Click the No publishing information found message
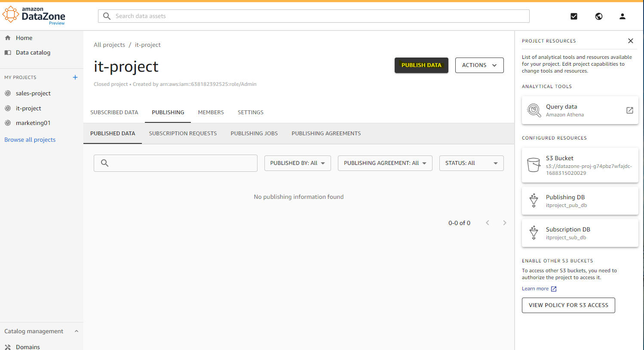644x350 pixels. pos(299,197)
